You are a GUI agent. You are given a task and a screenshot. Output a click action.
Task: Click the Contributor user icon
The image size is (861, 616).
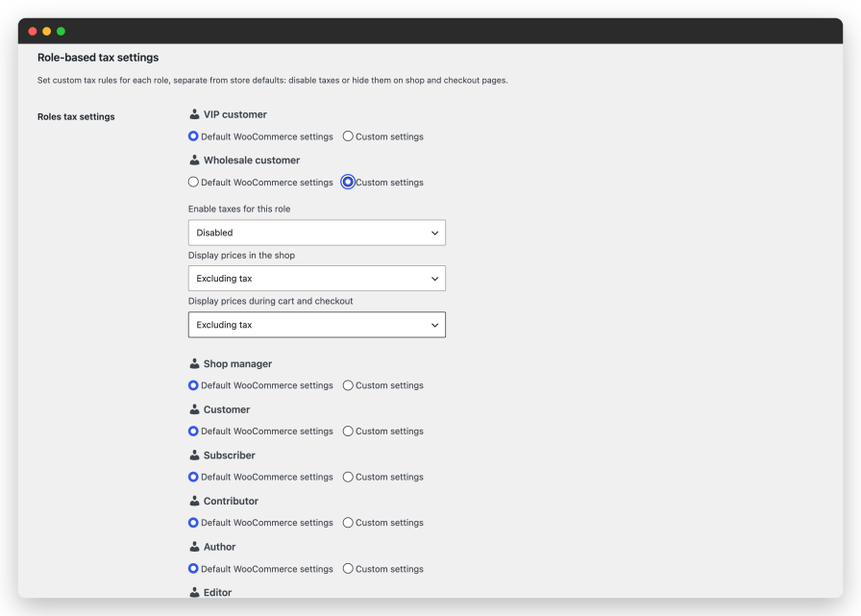(x=194, y=501)
